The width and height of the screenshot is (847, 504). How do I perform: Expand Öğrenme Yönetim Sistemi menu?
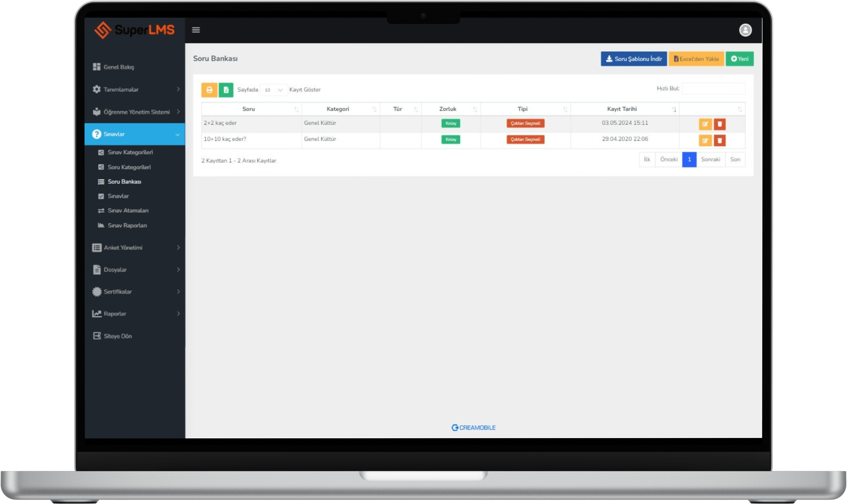134,112
